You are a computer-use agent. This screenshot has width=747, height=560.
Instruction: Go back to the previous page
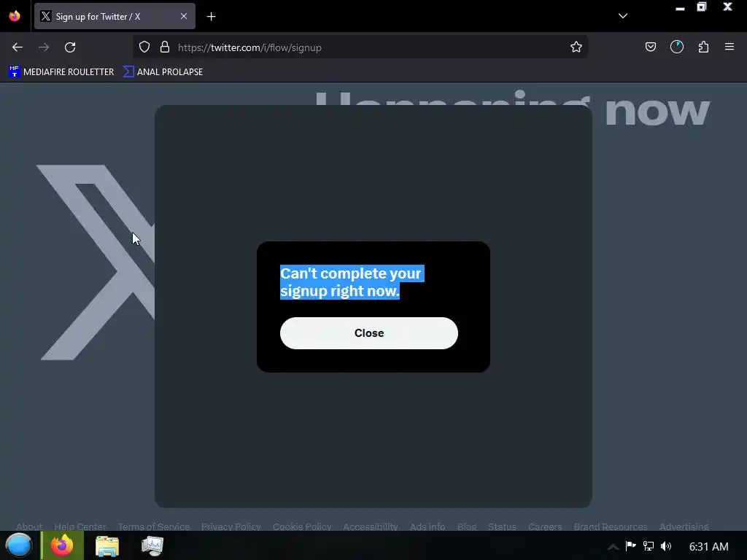(18, 47)
